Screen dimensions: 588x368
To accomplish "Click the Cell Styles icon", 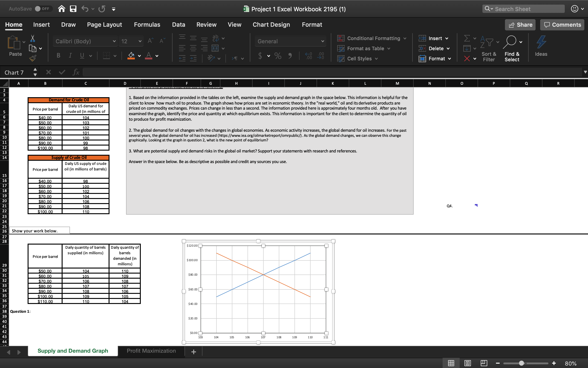I will tap(341, 58).
